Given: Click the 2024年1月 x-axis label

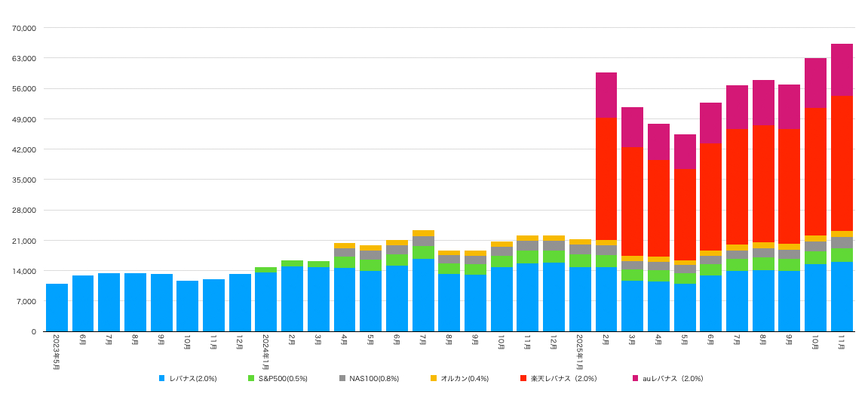Looking at the screenshot, I should 265,352.
